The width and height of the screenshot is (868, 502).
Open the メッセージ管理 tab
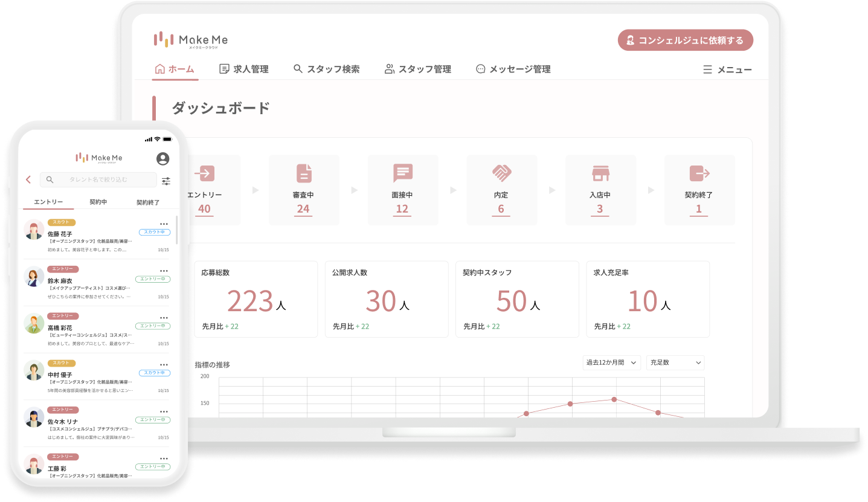pos(513,69)
